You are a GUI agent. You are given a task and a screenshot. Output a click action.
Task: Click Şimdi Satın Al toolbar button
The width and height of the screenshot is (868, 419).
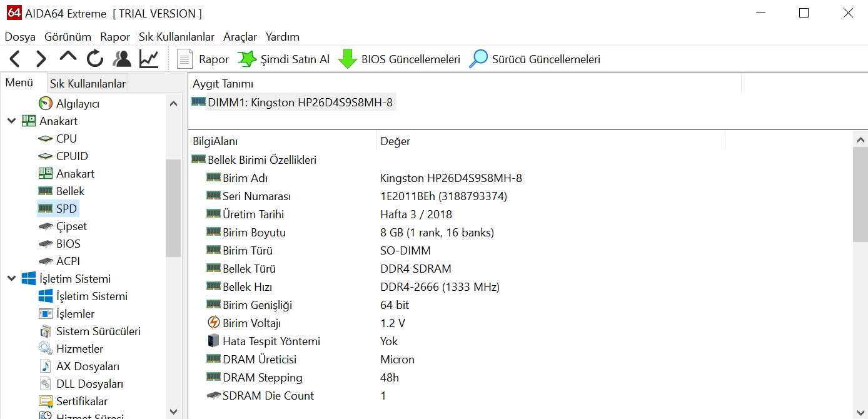(283, 59)
